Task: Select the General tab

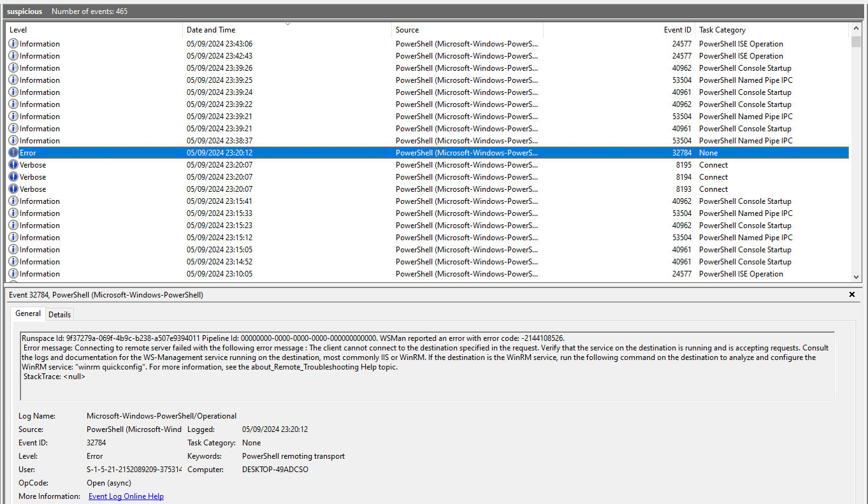Action: pos(28,314)
